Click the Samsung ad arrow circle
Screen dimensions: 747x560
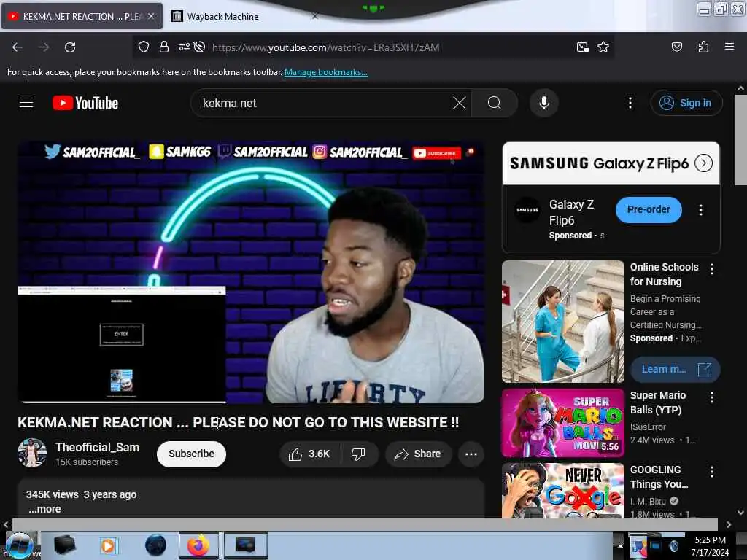[704, 163]
